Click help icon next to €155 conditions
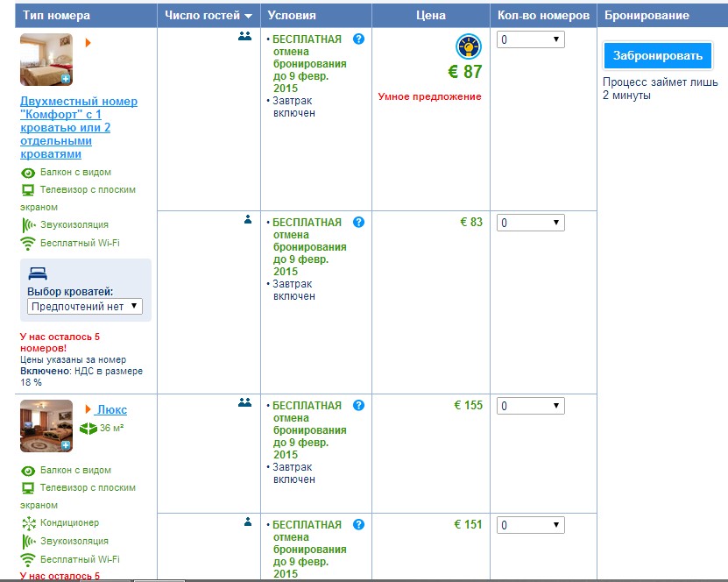The image size is (728, 582). tap(358, 406)
